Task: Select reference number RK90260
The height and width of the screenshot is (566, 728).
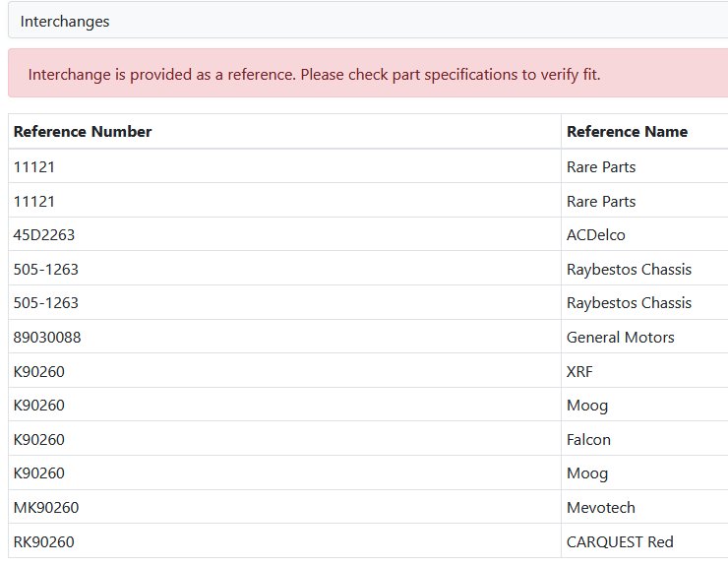Action: click(x=43, y=541)
